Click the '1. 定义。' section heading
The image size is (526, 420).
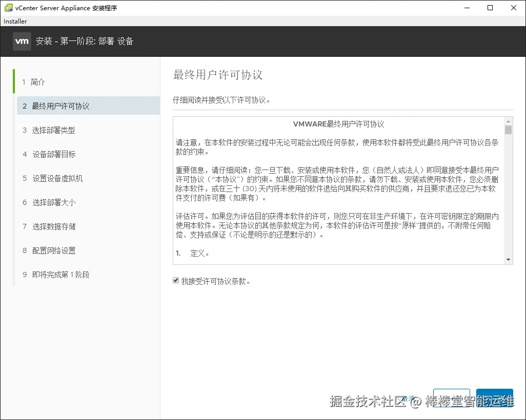pos(193,253)
